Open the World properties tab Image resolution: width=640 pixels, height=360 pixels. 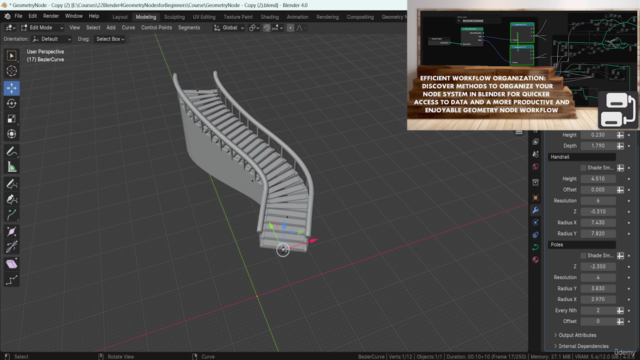coord(536,167)
